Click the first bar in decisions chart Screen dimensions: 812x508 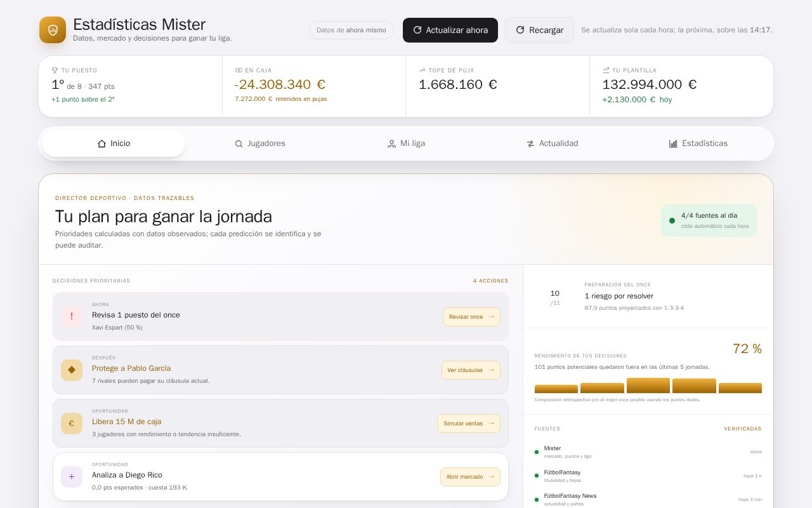coord(556,389)
